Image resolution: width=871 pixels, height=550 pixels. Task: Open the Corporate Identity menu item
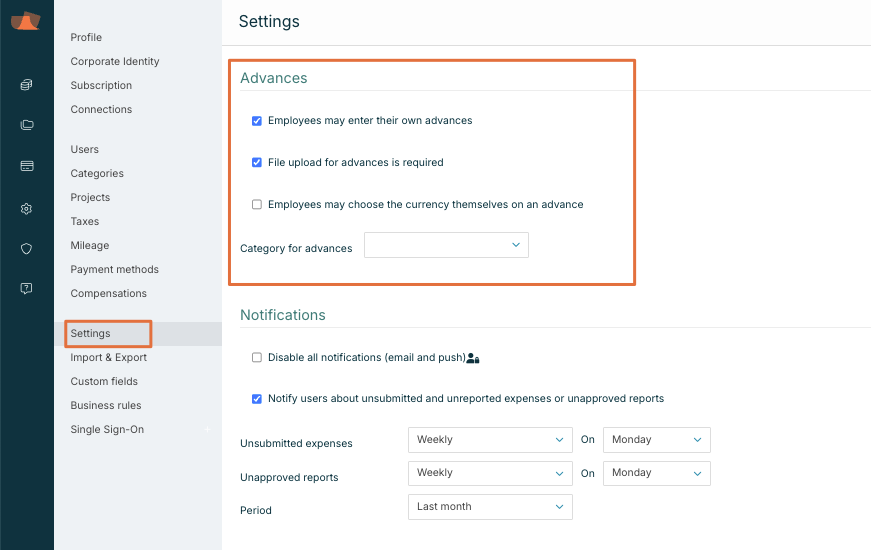pos(115,62)
